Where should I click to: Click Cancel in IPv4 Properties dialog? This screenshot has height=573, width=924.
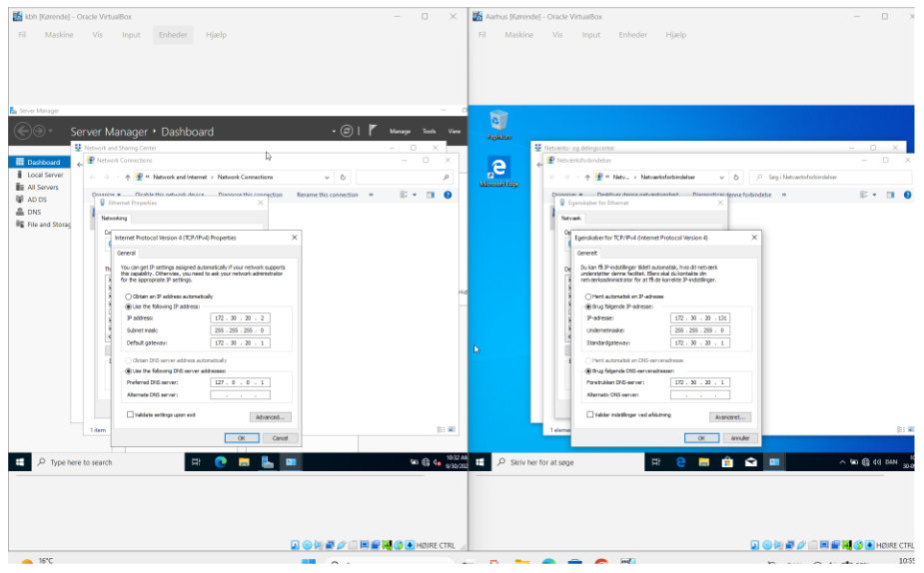[x=280, y=438]
